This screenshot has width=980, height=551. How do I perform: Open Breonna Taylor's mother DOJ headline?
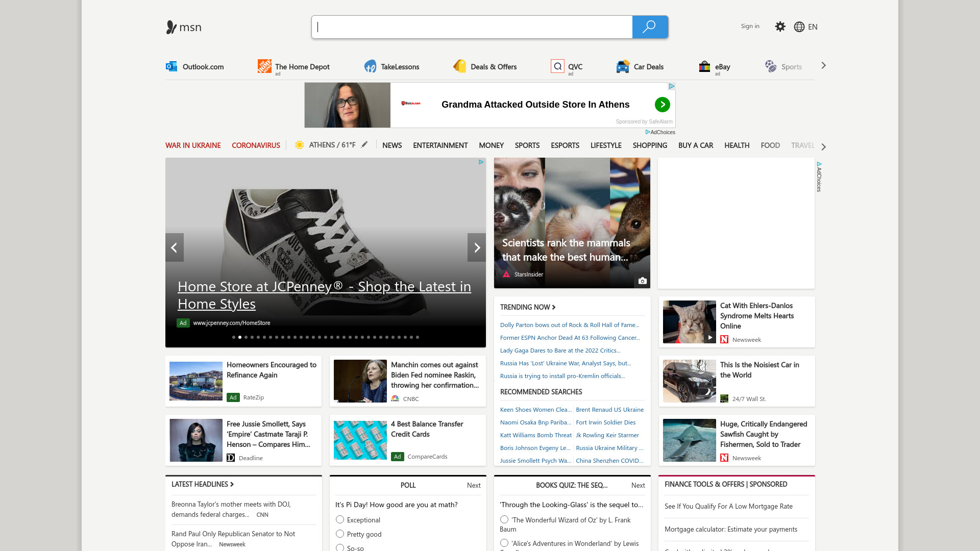[x=231, y=509]
